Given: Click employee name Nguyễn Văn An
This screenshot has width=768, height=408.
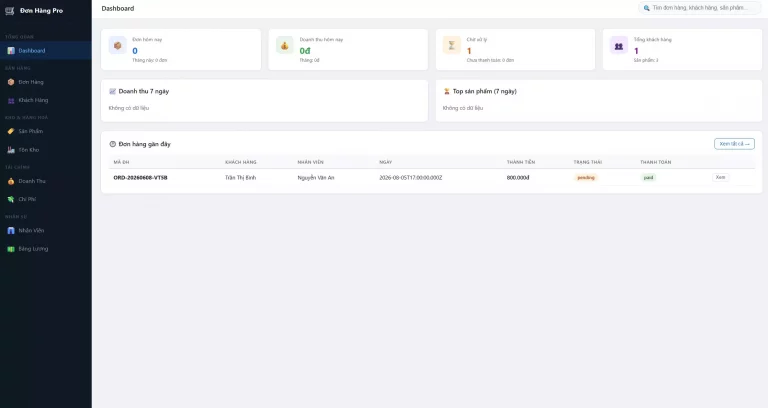Looking at the screenshot, I should 315,178.
